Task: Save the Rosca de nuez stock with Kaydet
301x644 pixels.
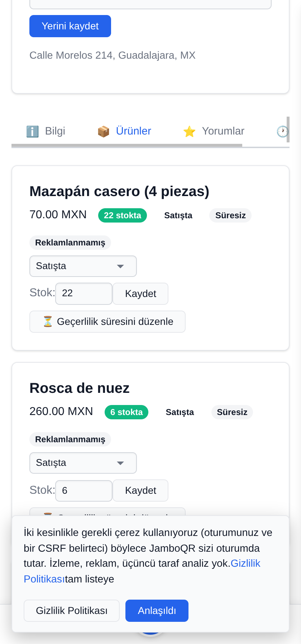Action: pos(140,491)
